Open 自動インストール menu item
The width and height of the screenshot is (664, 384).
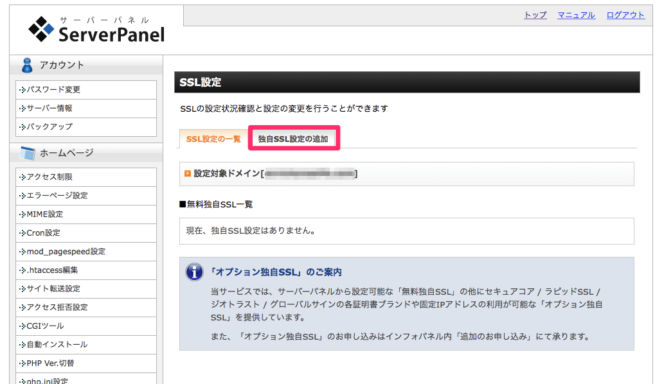coord(86,345)
